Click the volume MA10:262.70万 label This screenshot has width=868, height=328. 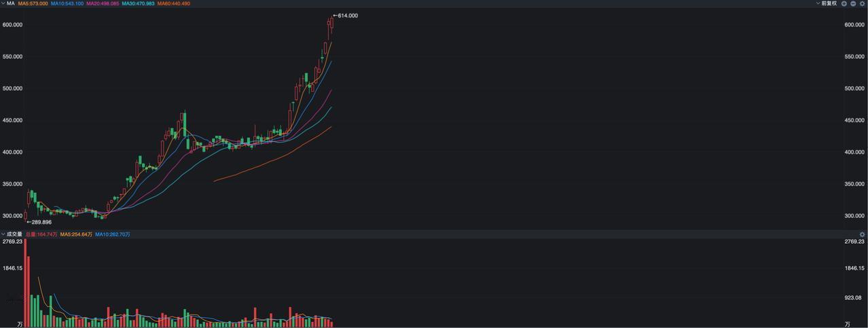pyautogui.click(x=113, y=234)
